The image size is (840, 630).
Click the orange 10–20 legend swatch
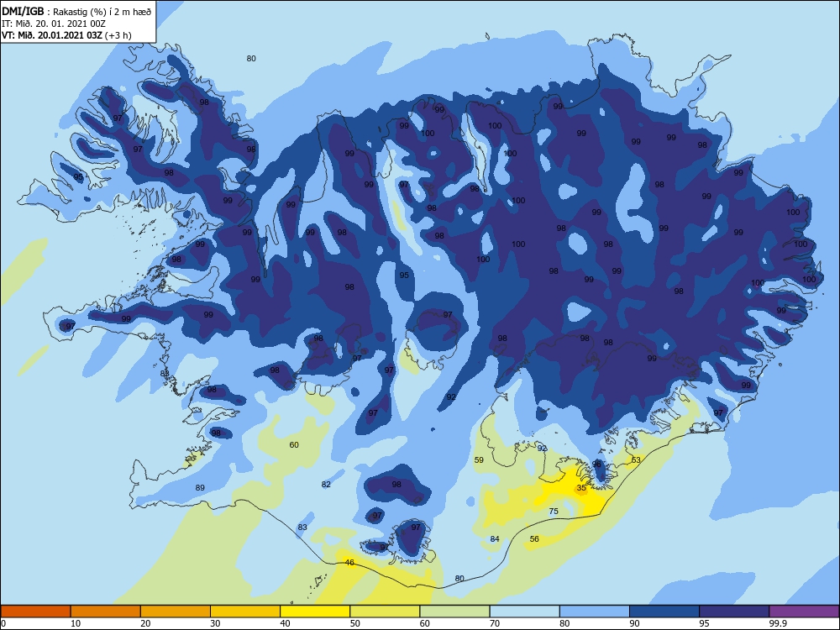tap(106, 612)
